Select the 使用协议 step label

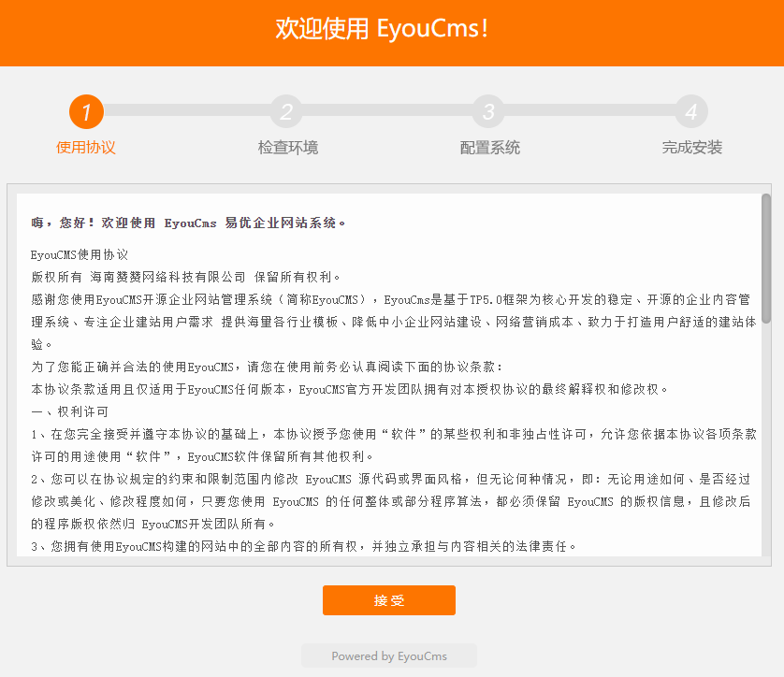pos(85,148)
